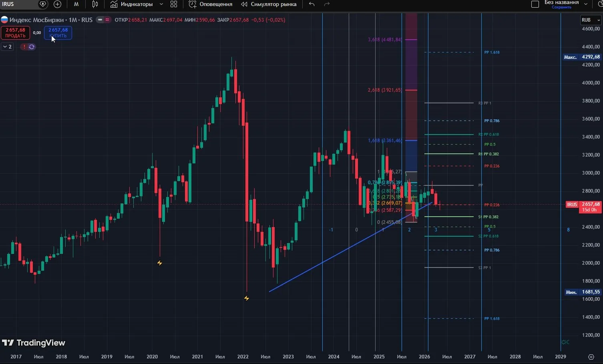The height and width of the screenshot is (364, 603).
Task: Click the TradingView logo
Action: pos(34,343)
